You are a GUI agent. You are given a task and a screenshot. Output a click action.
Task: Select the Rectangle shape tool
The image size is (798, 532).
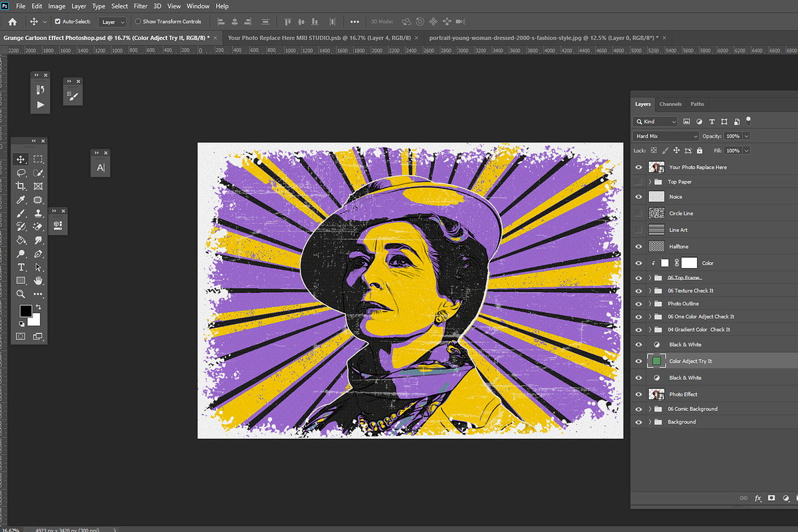point(21,281)
